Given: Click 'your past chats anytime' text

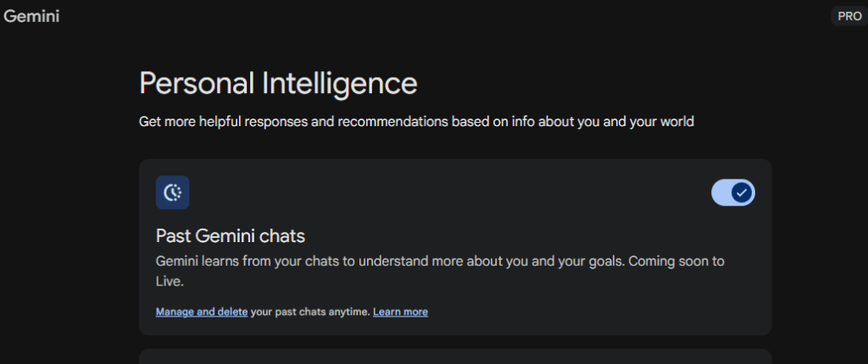Looking at the screenshot, I should point(310,312).
